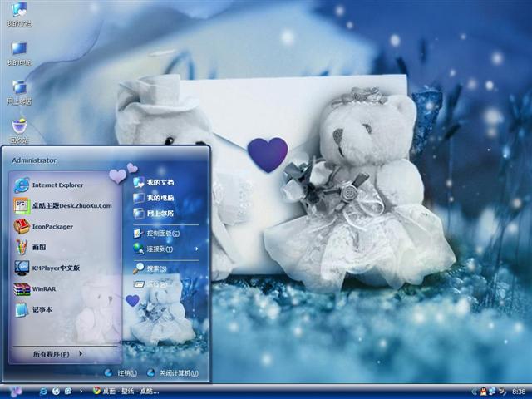Open network connection tray icon
532x399 pixels.
coord(492,392)
